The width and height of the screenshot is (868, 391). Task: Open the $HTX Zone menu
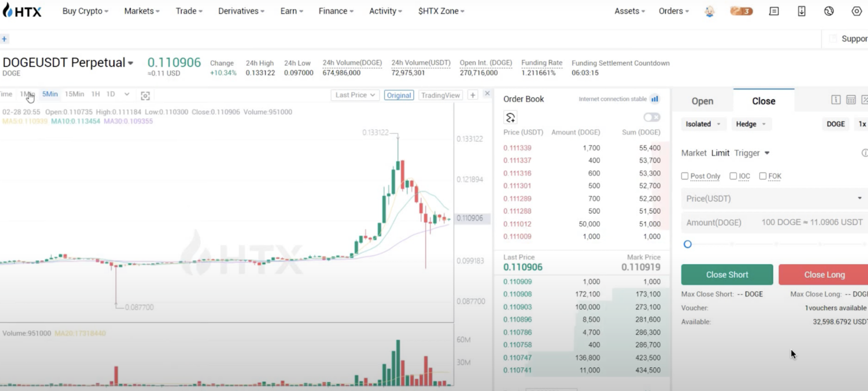click(441, 11)
